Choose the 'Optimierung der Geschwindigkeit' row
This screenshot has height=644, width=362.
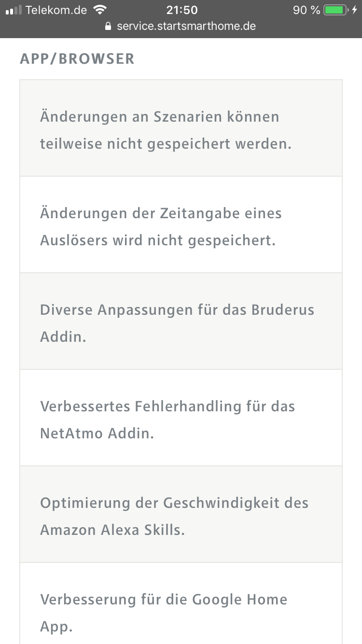[x=181, y=515]
